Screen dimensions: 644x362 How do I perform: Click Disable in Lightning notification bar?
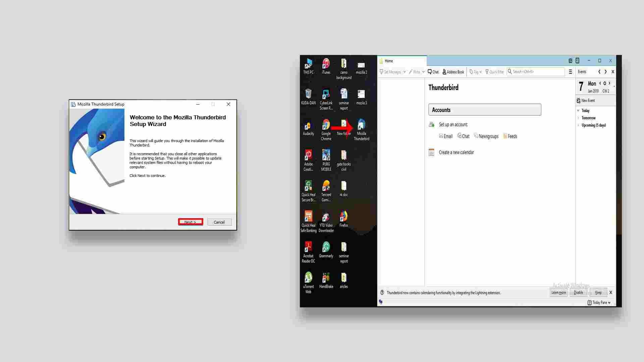(578, 293)
